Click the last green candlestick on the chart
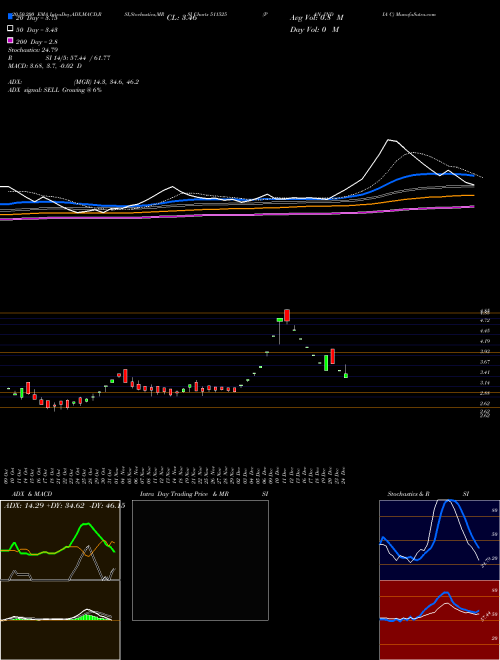500x660 pixels. [x=346, y=375]
